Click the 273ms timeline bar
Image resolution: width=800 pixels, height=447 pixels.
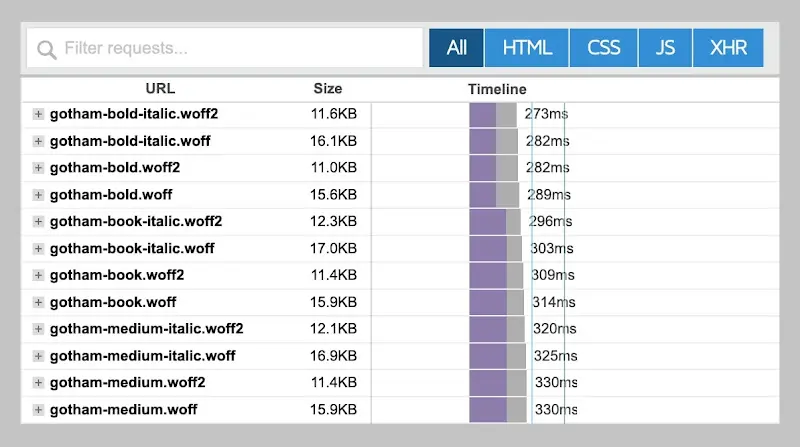pyautogui.click(x=493, y=114)
